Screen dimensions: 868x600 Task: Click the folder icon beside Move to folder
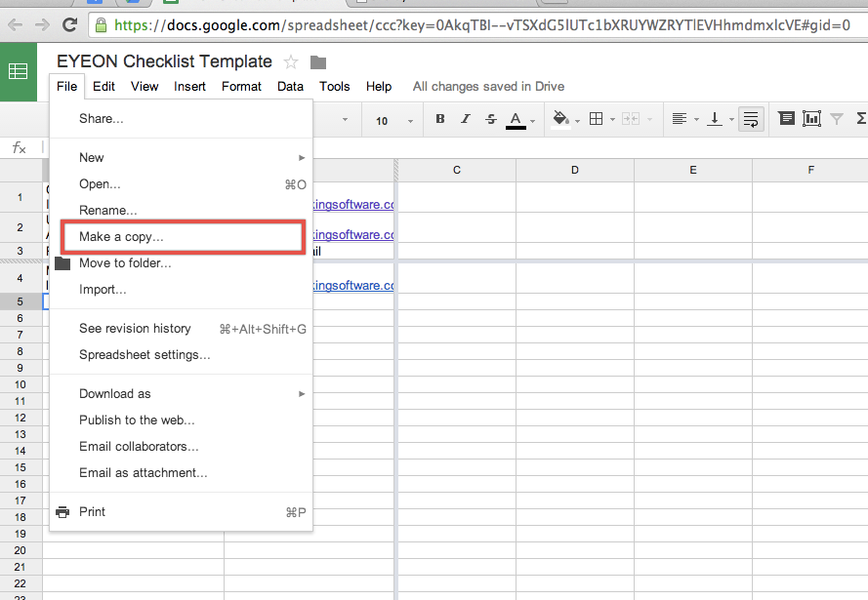62,263
